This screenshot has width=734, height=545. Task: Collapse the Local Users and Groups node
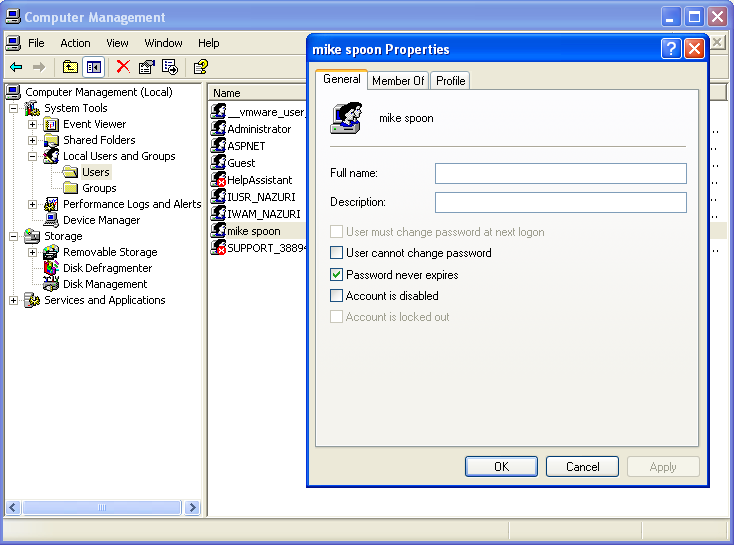[32, 156]
